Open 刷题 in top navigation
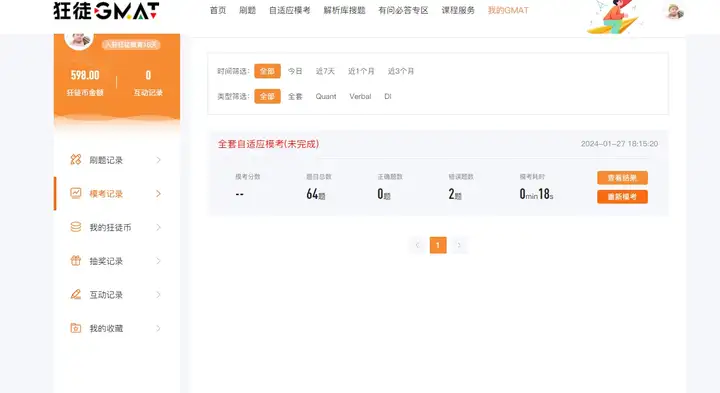Image resolution: width=720 pixels, height=393 pixels. tap(247, 10)
